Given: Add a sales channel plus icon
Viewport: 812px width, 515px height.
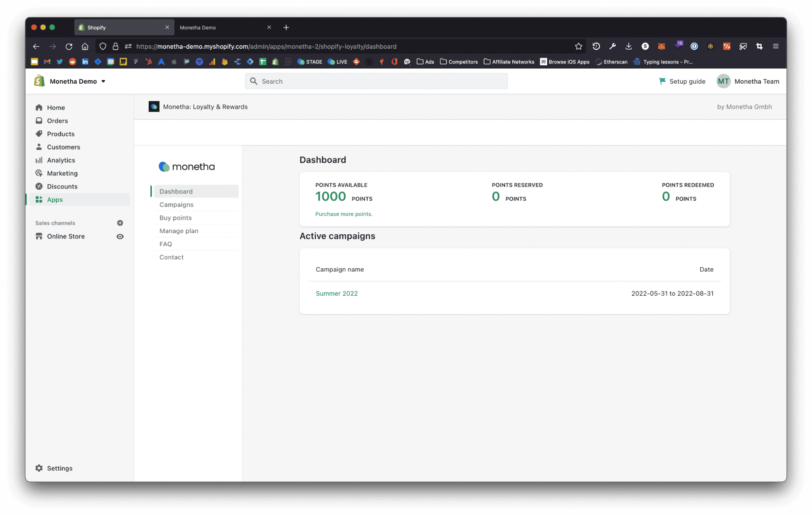Looking at the screenshot, I should [120, 223].
